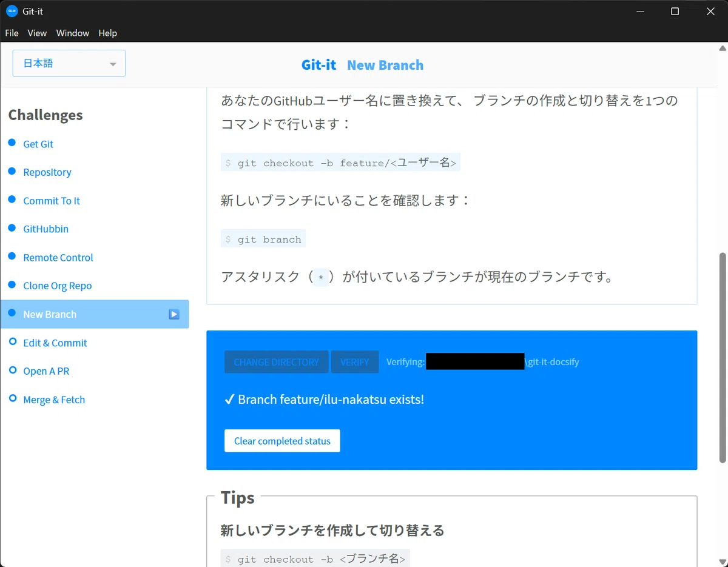The image size is (728, 567).
Task: Click the 新しいブランチにいることを確認します text
Action: [346, 201]
